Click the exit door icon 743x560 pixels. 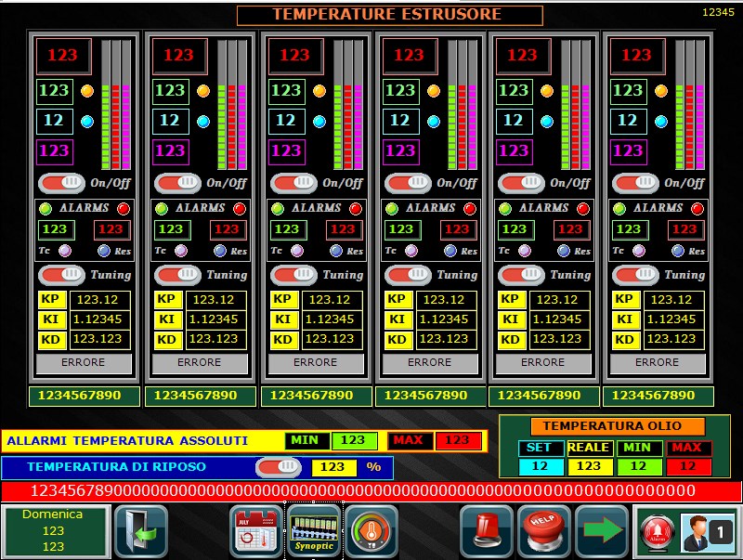pyautogui.click(x=141, y=531)
